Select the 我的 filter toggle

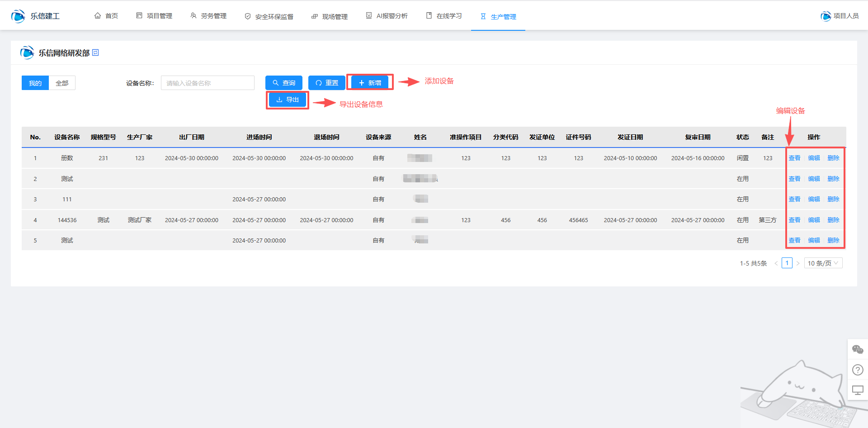pos(35,83)
